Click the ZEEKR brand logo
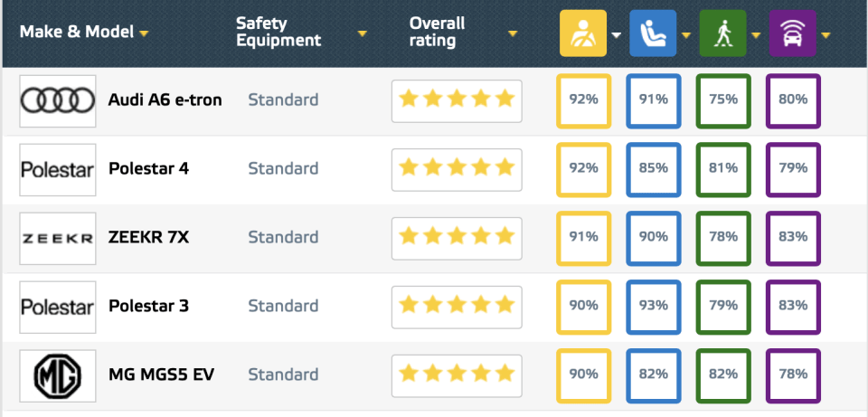The image size is (868, 417). tap(58, 238)
